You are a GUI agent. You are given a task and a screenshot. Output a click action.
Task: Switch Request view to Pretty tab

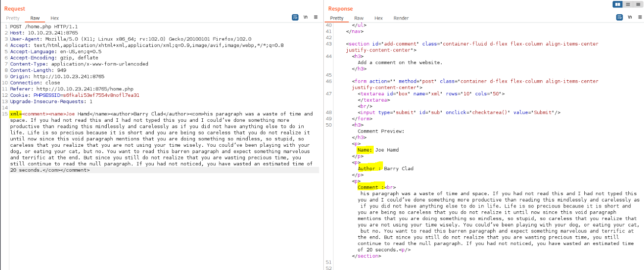click(x=13, y=18)
